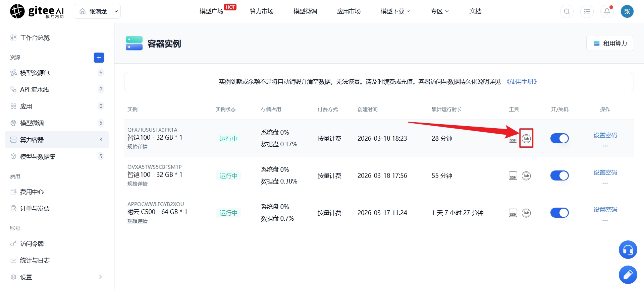Open more actions ellipsis for first instance

[x=605, y=146]
